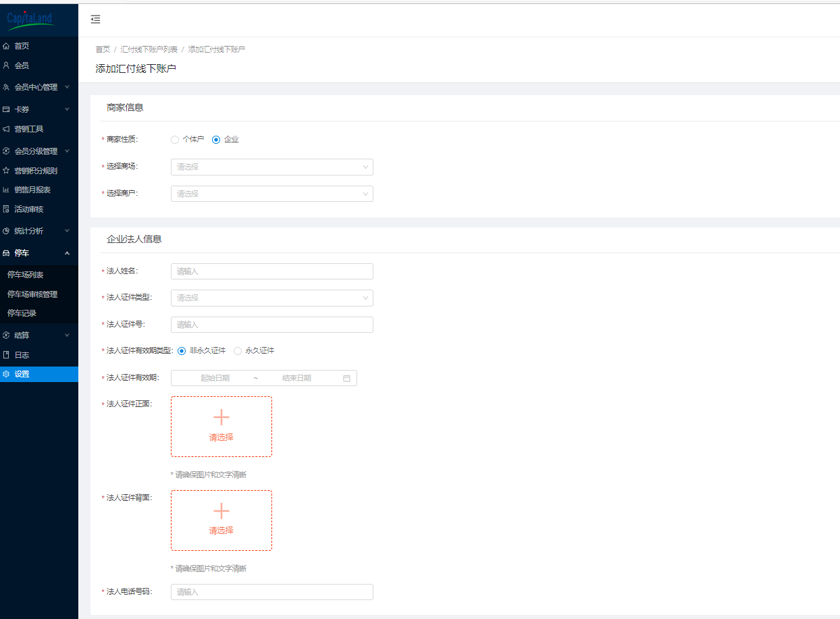Click the document icon beside 活动审核

(6, 209)
